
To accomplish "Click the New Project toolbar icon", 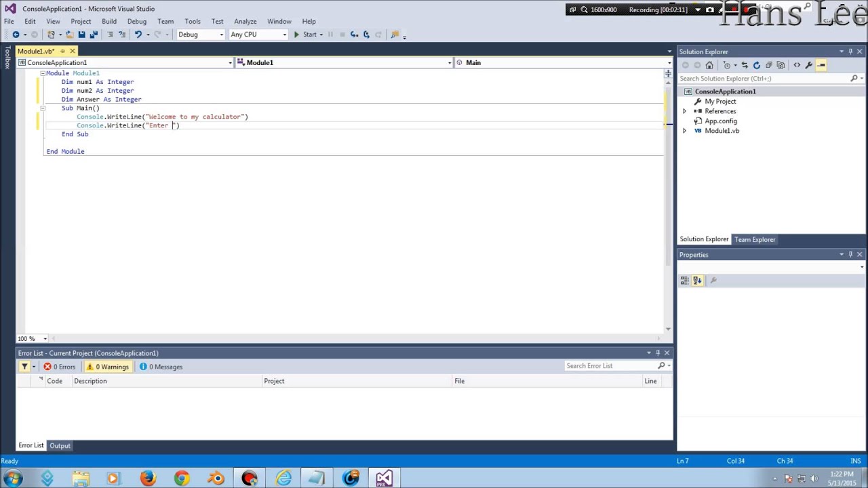I will click(x=51, y=35).
